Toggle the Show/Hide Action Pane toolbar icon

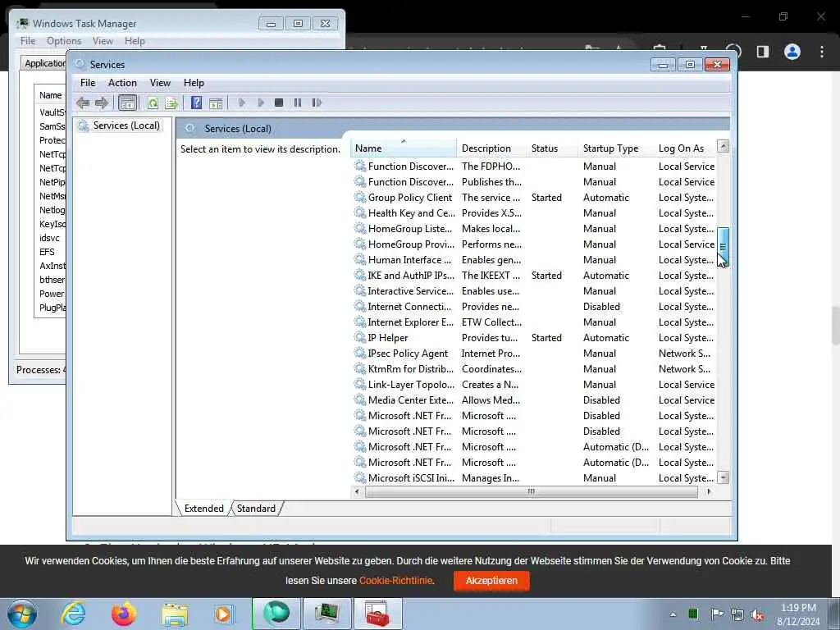(x=216, y=103)
